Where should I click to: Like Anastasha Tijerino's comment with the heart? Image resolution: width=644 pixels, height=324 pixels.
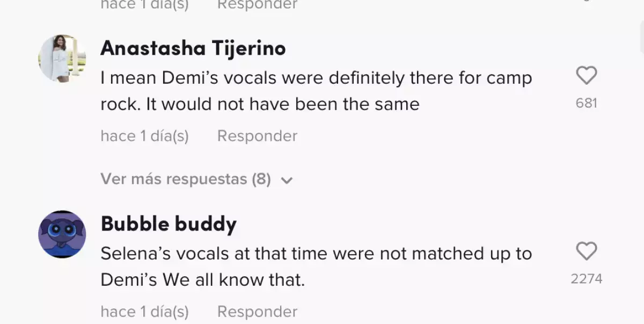pyautogui.click(x=586, y=76)
